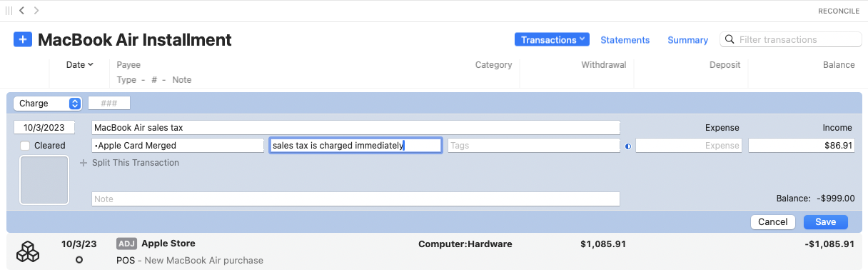
Task: Click the attachment image placeholder box
Action: coord(44,180)
